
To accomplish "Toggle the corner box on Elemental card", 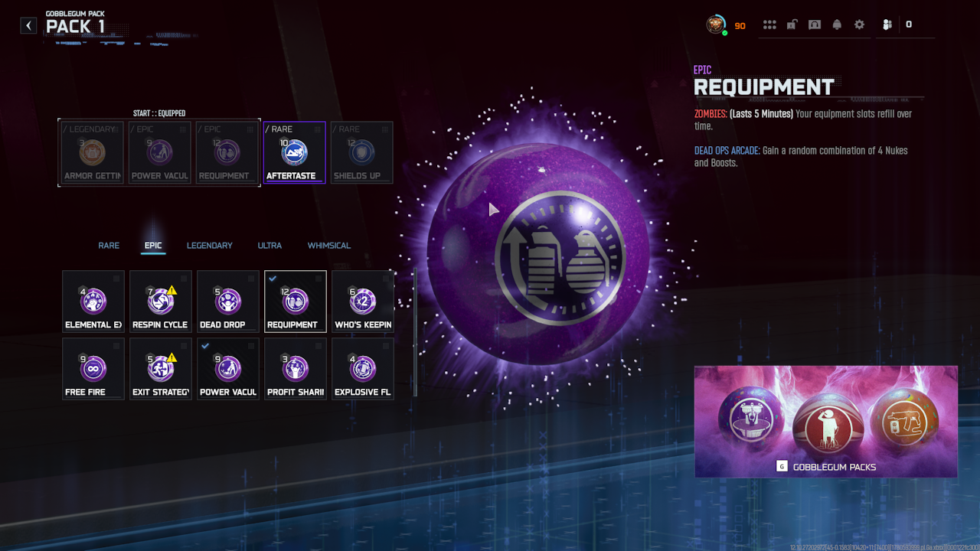I will tap(116, 279).
